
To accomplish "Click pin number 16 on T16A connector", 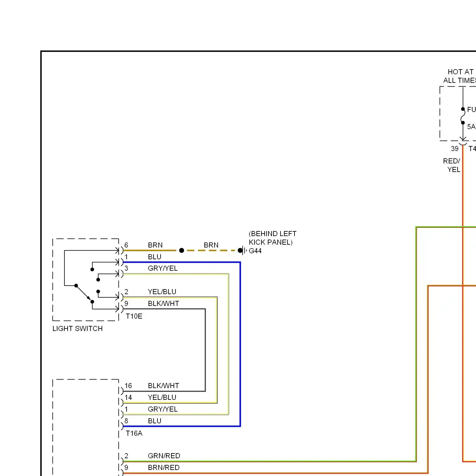I will coord(128,386).
